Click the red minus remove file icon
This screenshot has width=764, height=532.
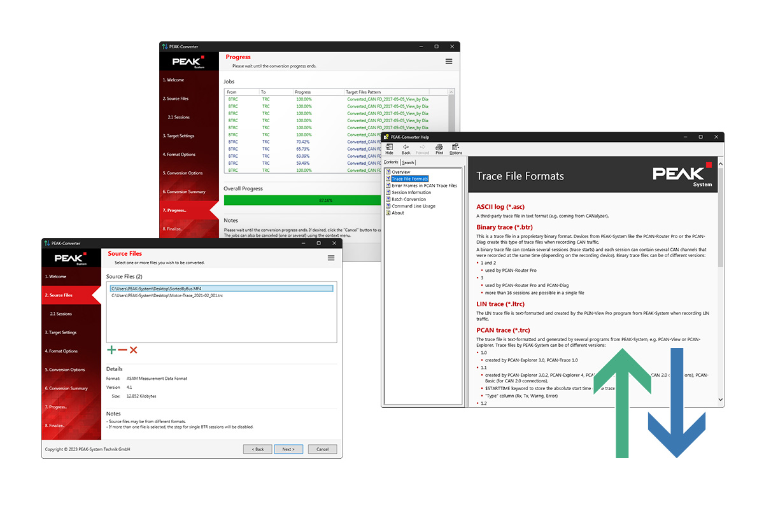tap(122, 350)
